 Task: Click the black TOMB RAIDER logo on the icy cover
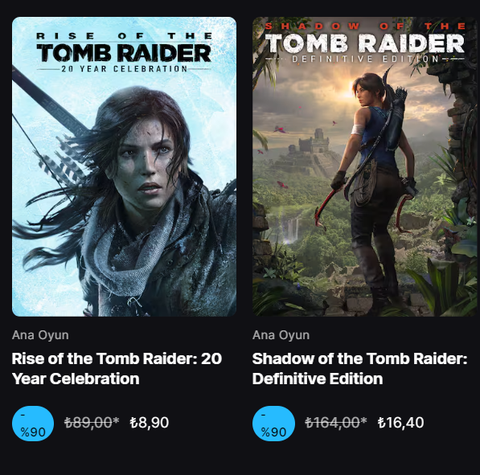(124, 53)
